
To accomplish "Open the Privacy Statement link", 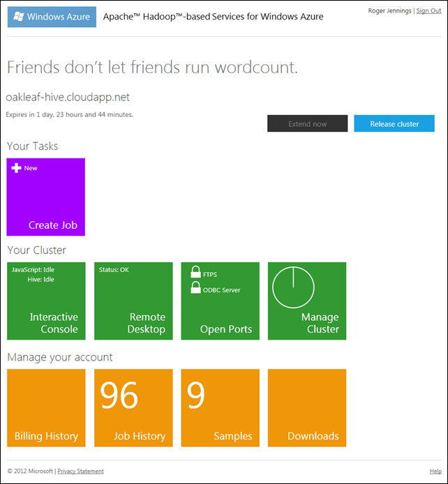I will [x=80, y=471].
